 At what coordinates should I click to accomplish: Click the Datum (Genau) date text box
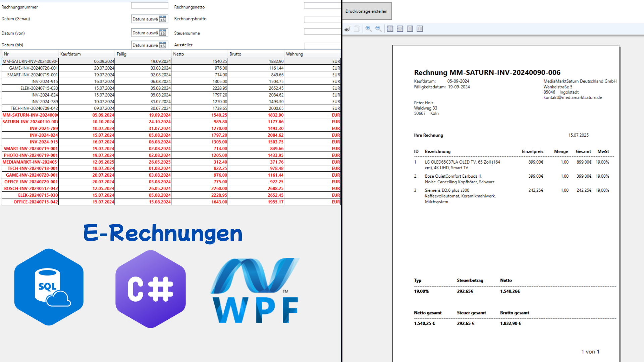click(145, 19)
